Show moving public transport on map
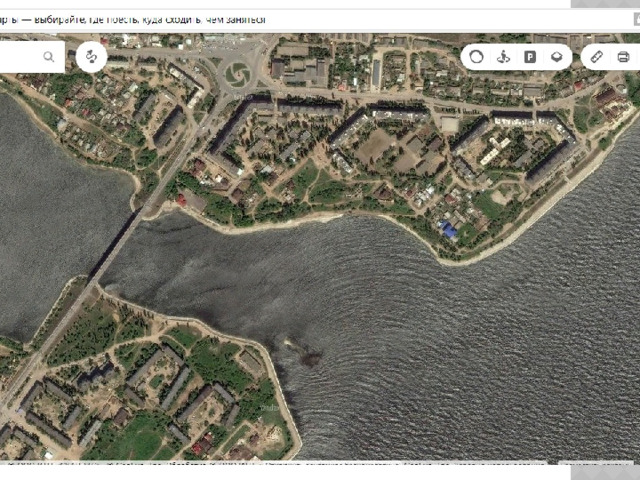This screenshot has height=480, width=640. tap(504, 57)
